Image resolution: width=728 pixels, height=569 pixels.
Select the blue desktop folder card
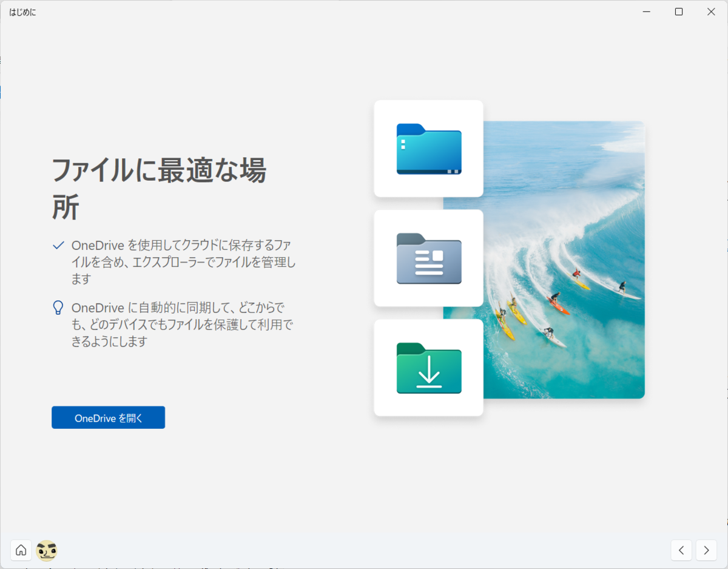pos(428,149)
